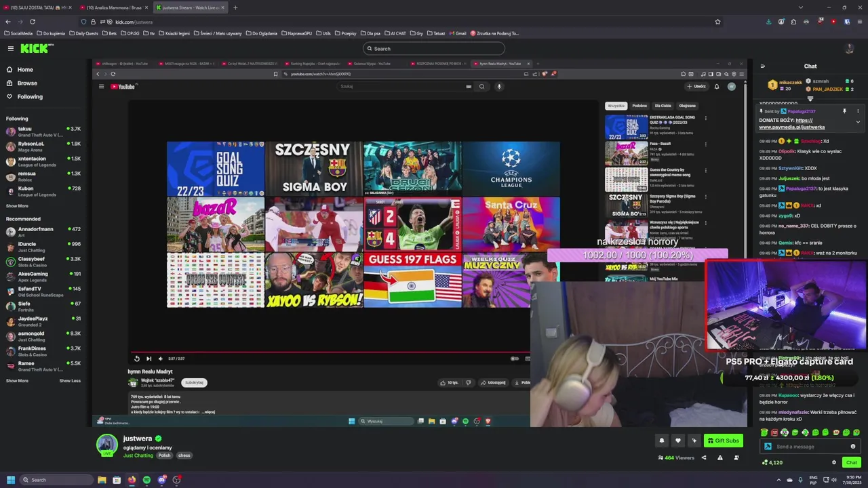Viewport: 868px width, 488px height.
Task: Open asmongold recommended channel
Action: (x=43, y=336)
